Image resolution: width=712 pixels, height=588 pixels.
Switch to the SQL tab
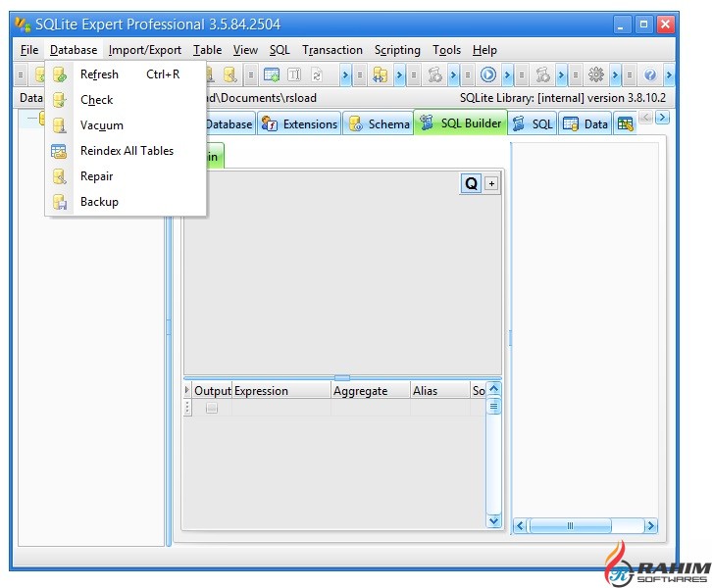click(533, 123)
